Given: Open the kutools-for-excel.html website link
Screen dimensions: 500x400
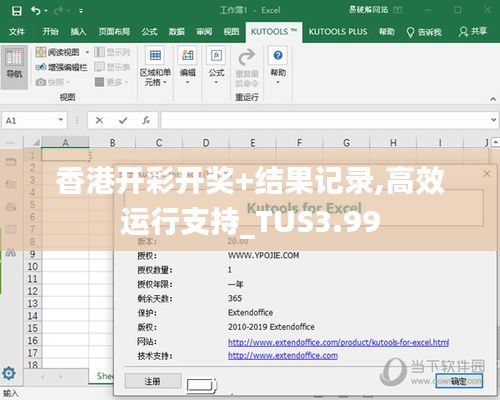Looking at the screenshot, I should coord(338,342).
